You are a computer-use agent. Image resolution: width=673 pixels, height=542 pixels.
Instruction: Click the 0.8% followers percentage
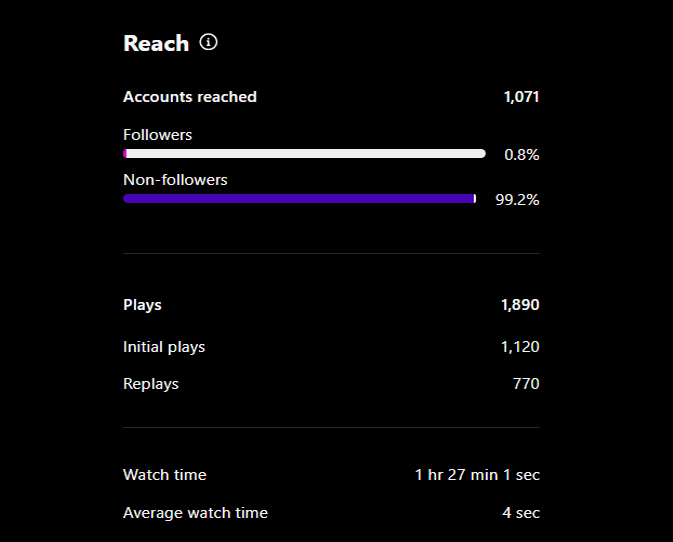[x=521, y=154]
